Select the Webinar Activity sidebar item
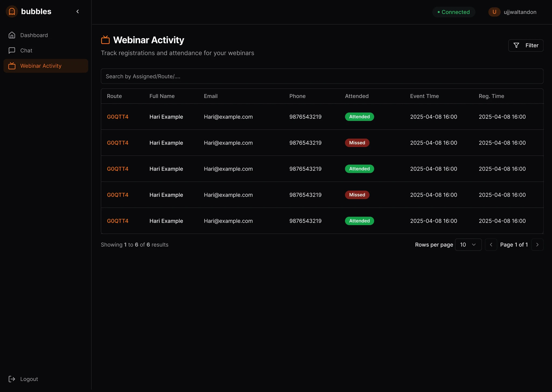Screen dimensions: 552x392 pyautogui.click(x=46, y=66)
